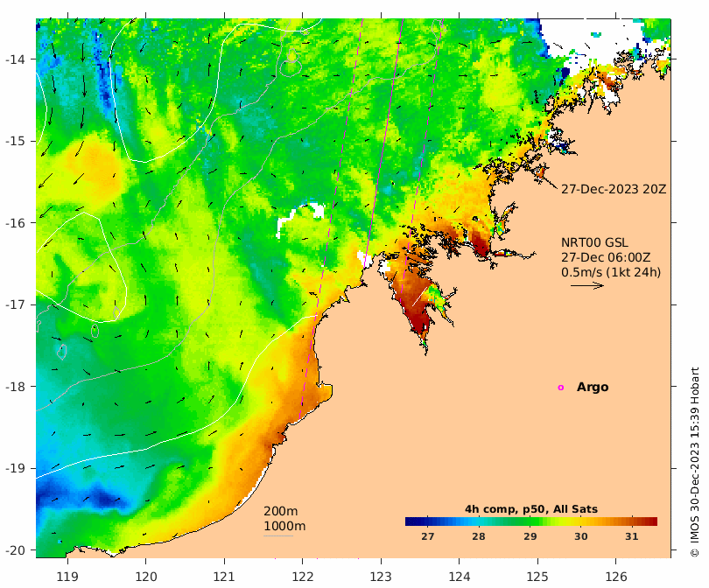This screenshot has width=709, height=588.
Task: Click the latitude axis label '-14'
Action: 15,59
